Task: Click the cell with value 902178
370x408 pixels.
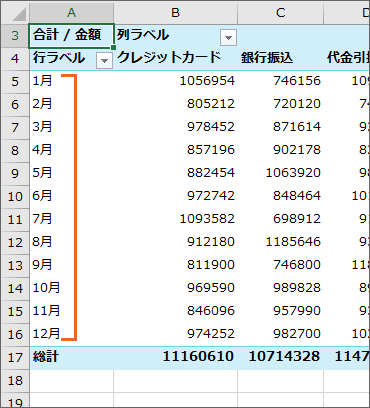Action: click(x=280, y=151)
